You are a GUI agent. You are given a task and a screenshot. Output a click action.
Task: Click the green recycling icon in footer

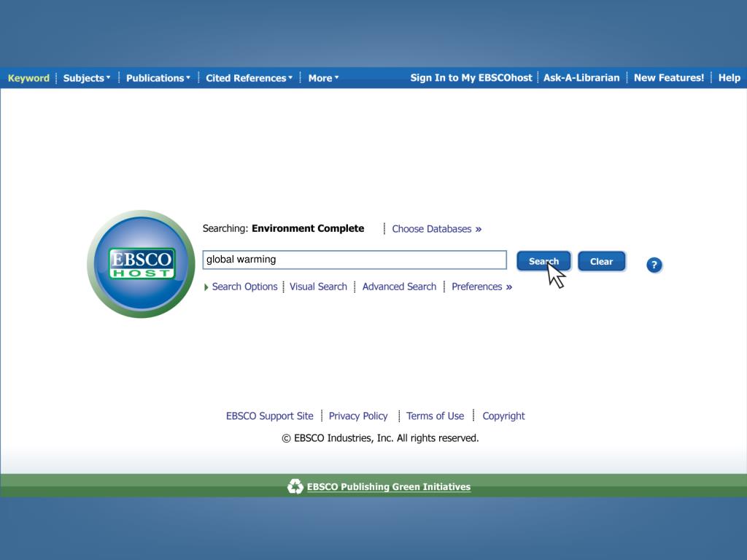click(295, 486)
